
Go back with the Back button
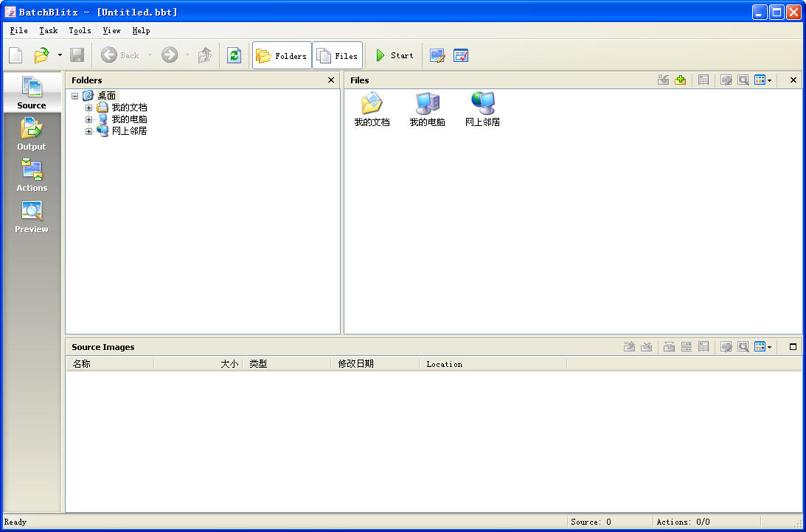120,55
